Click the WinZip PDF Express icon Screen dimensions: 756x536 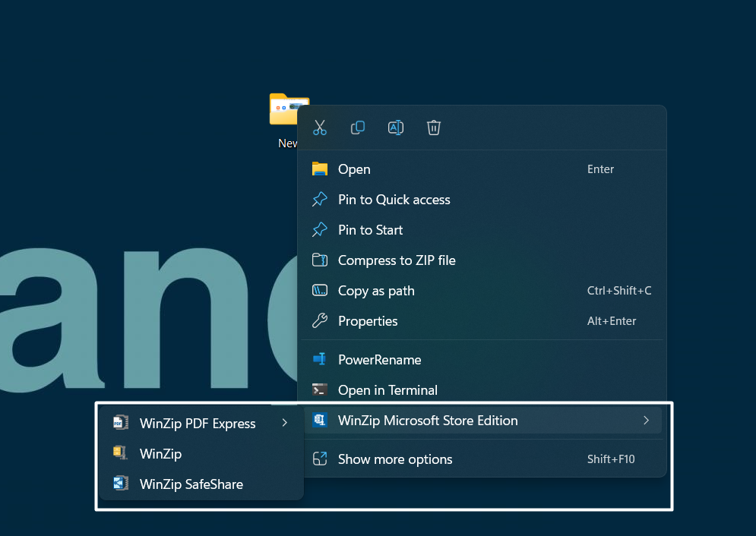click(120, 423)
